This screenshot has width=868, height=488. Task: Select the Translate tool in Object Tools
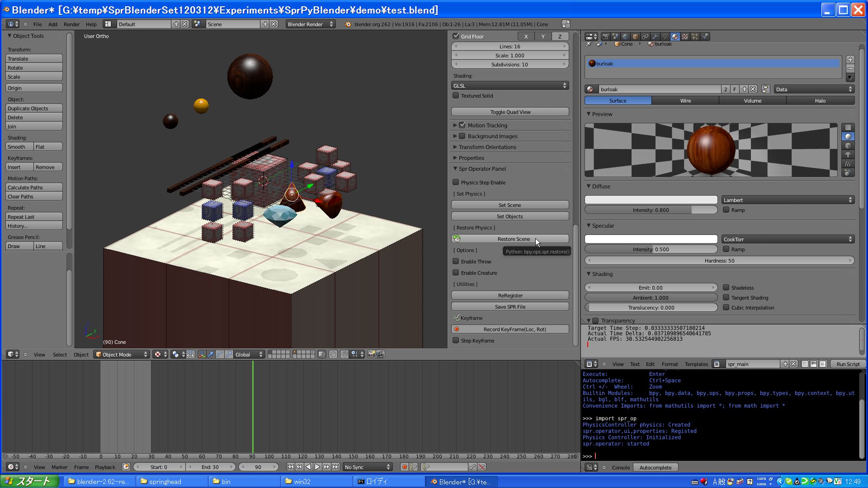coord(34,58)
